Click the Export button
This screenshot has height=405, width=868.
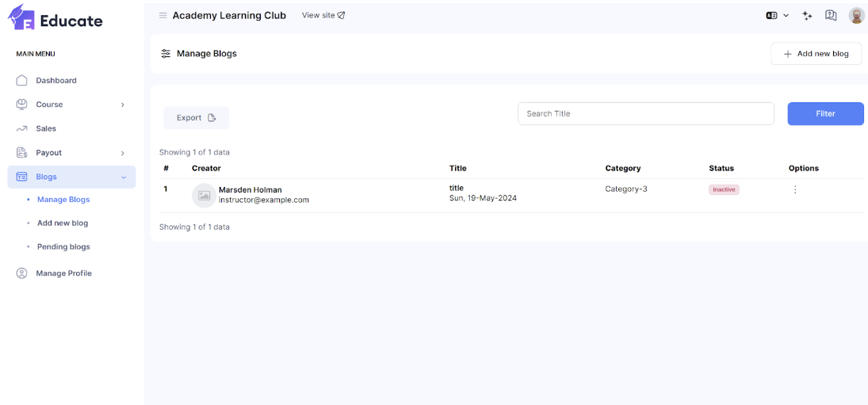[x=196, y=118]
